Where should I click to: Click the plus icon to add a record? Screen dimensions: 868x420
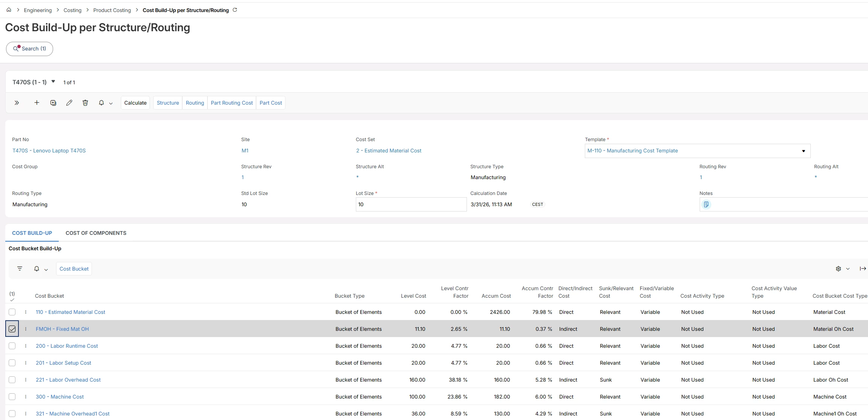37,103
